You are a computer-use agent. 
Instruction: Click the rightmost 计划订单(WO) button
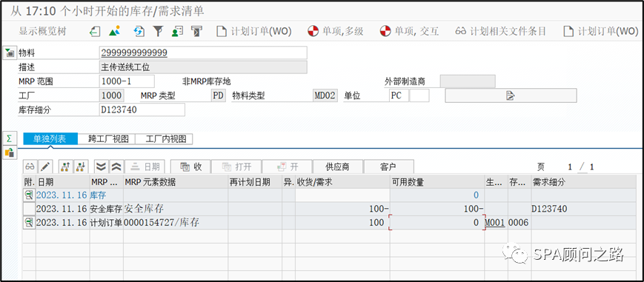pos(600,31)
